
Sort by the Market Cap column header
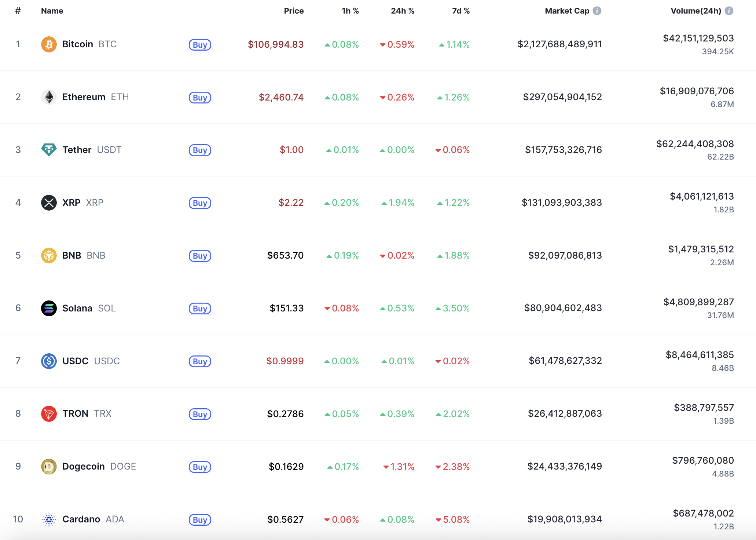[567, 11]
